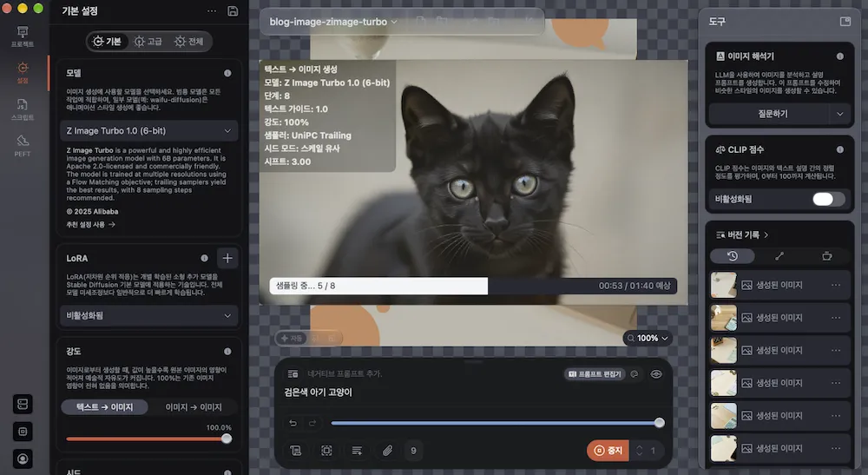The width and height of the screenshot is (868, 475).
Task: Open the palette icon next to 프롬프트 편집기
Action: click(x=635, y=374)
